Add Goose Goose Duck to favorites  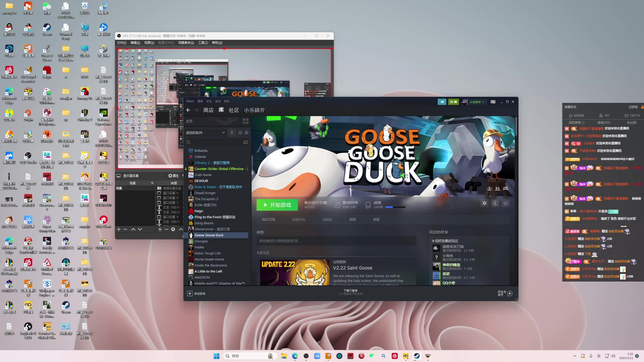pyautogui.click(x=506, y=203)
